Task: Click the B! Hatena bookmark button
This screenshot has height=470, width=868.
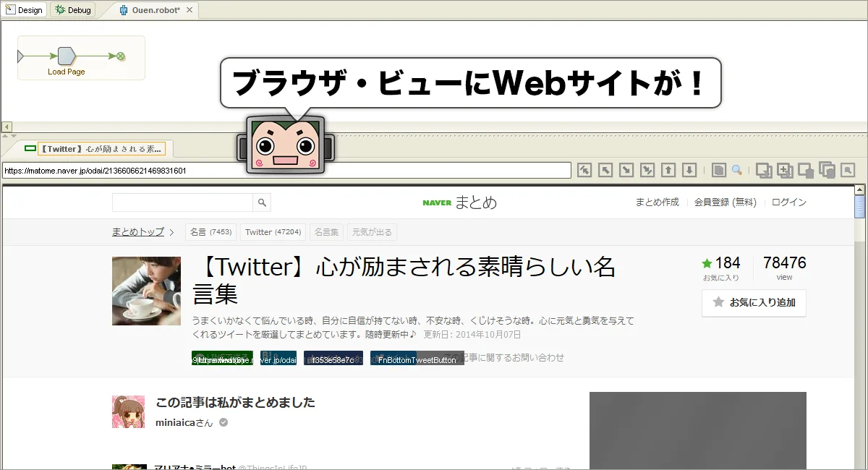Action: (278, 358)
